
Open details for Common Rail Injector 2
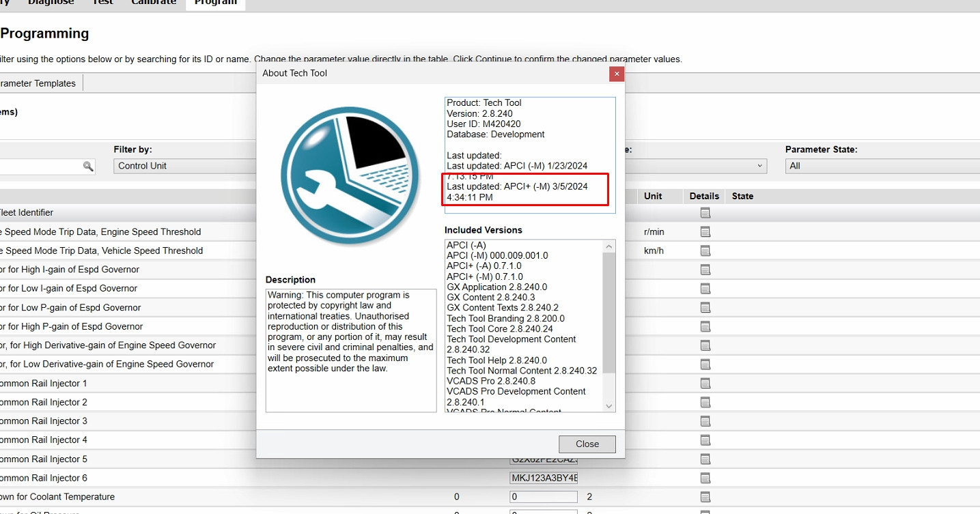(705, 402)
